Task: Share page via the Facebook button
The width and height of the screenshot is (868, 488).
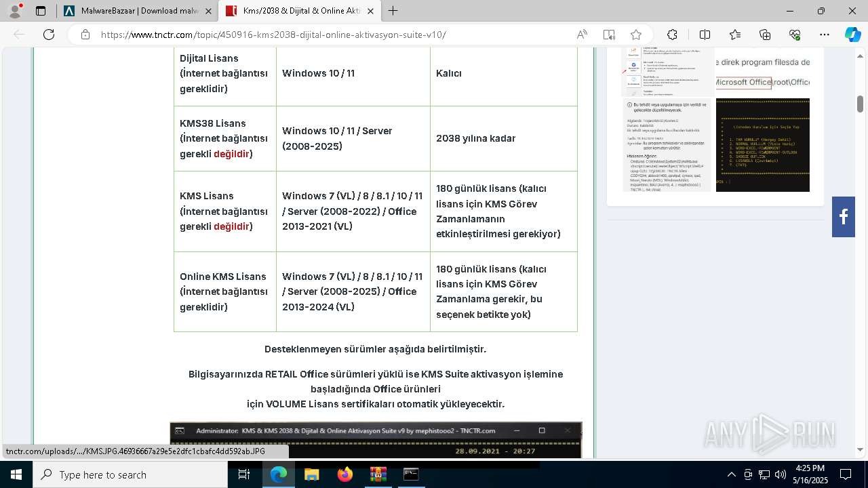Action: click(844, 217)
